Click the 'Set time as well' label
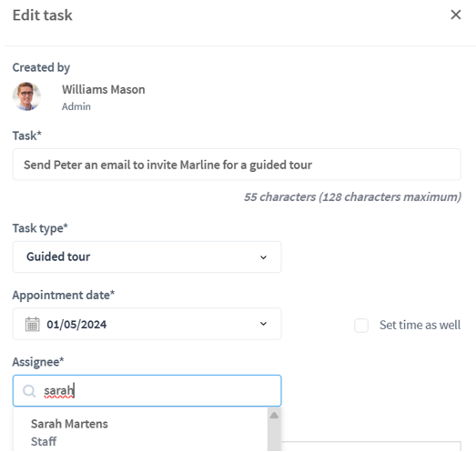The height and width of the screenshot is (452, 476). point(420,325)
